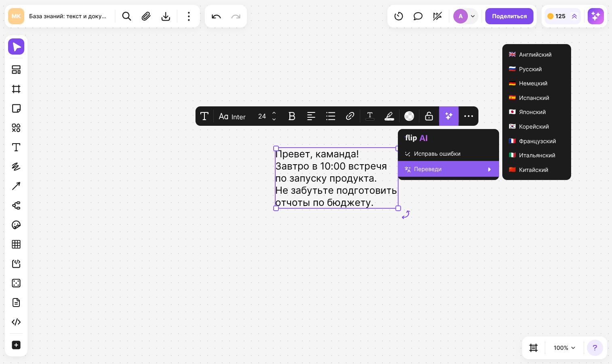Select 'Английский' translation language
Image resolution: width=612 pixels, height=364 pixels.
click(x=537, y=55)
